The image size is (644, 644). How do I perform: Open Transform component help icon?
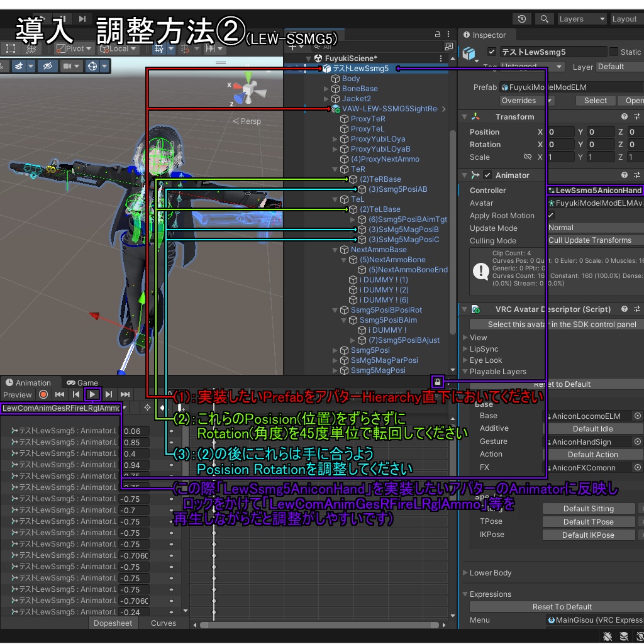[x=625, y=116]
